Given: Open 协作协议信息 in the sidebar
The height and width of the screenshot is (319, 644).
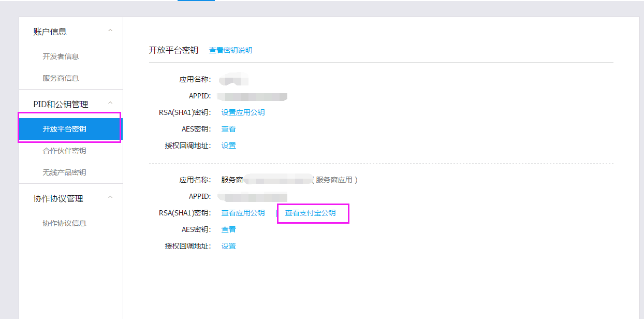Looking at the screenshot, I should click(x=64, y=223).
